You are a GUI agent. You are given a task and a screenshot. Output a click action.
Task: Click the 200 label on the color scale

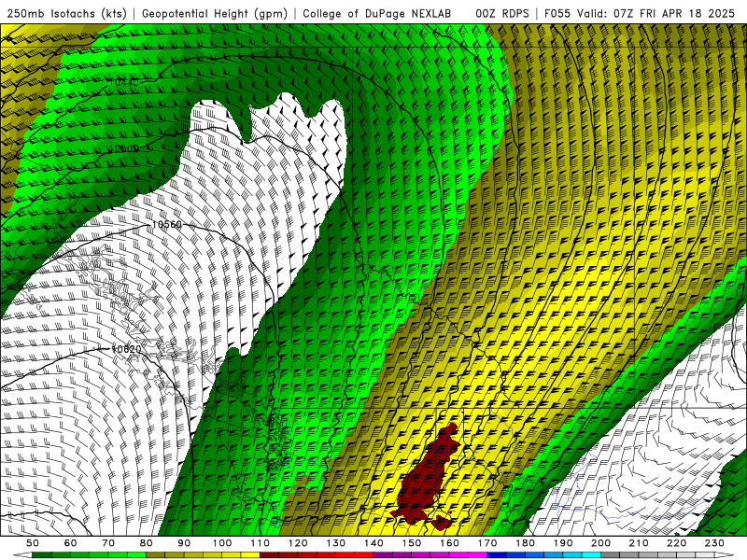601,543
